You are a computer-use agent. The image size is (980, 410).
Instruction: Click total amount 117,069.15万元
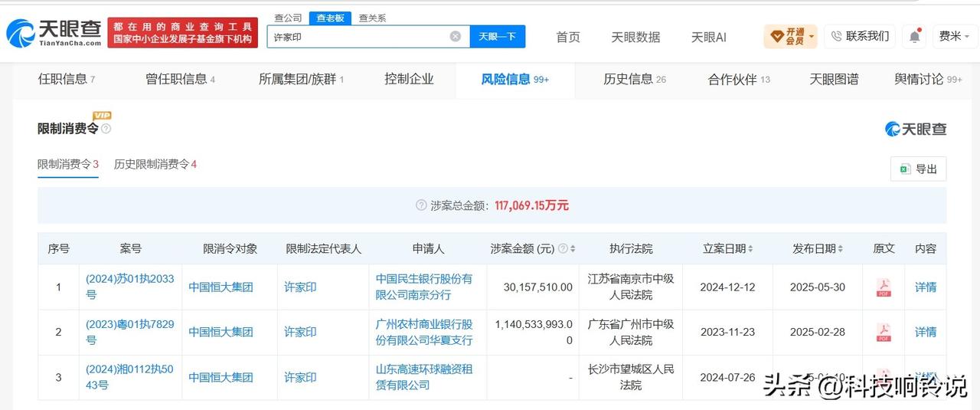tap(531, 205)
